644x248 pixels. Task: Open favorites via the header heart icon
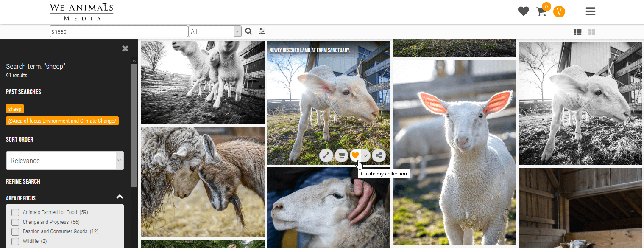(x=524, y=11)
